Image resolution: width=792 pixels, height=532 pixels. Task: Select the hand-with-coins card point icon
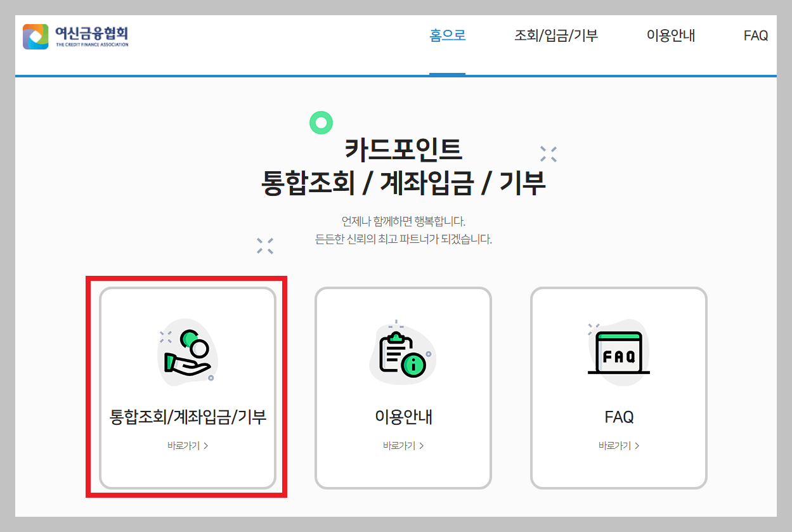pos(186,353)
